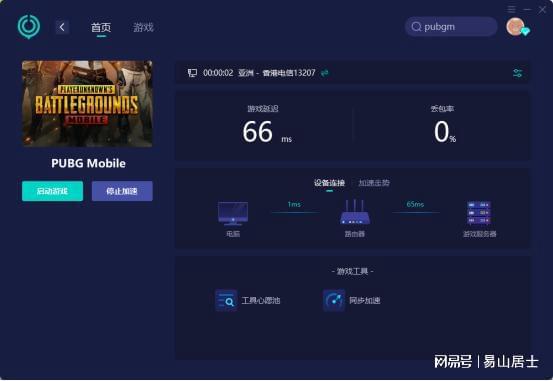
Task: Select the 设备连接 tab
Action: coord(329,183)
